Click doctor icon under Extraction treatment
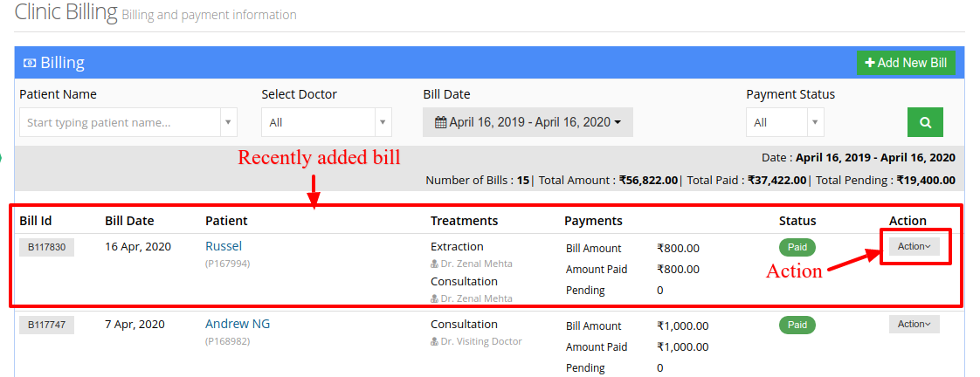980x377 pixels. coord(434,264)
